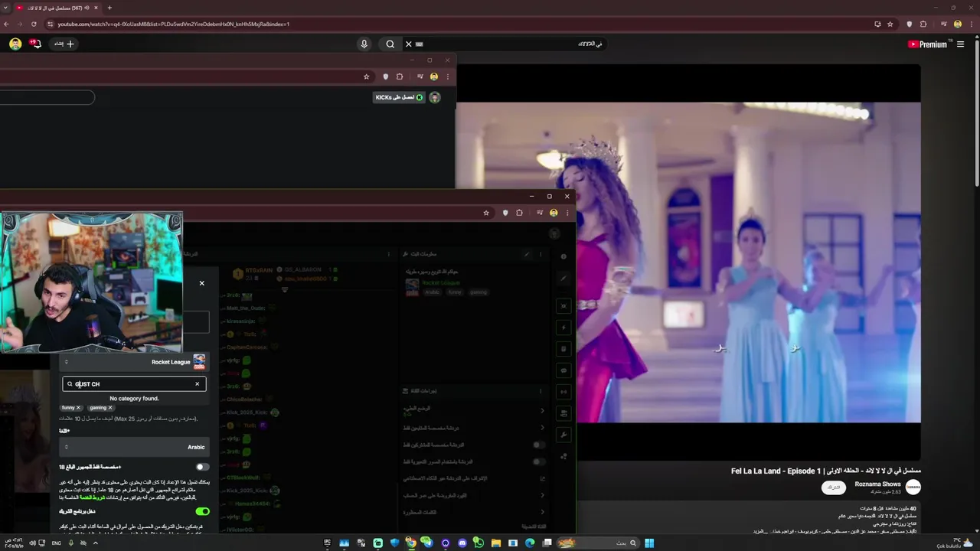Click the Rocket League thumbnail in stream info
Image resolution: width=980 pixels, height=551 pixels.
(x=412, y=287)
